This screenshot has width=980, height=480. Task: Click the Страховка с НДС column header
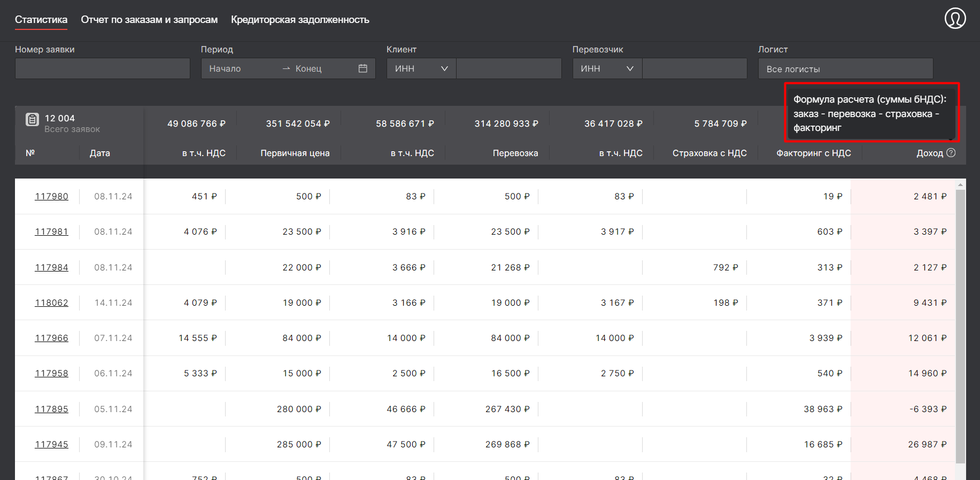[709, 153]
